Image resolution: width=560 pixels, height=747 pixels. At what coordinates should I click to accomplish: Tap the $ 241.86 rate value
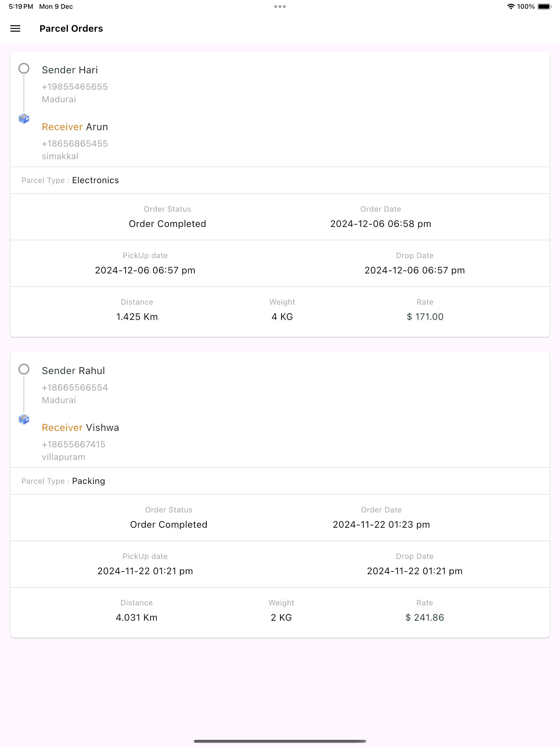(x=425, y=618)
